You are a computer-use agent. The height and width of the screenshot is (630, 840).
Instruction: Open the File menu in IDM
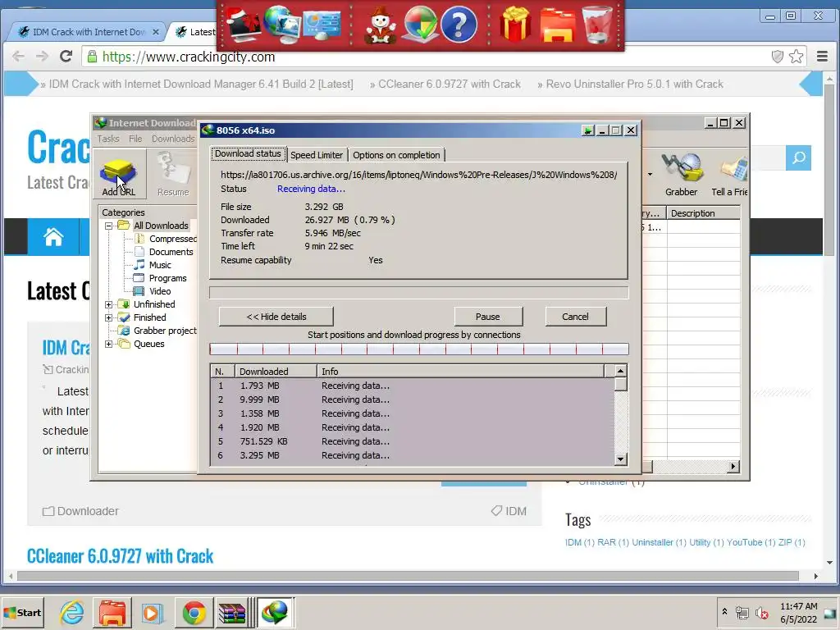[x=135, y=139]
